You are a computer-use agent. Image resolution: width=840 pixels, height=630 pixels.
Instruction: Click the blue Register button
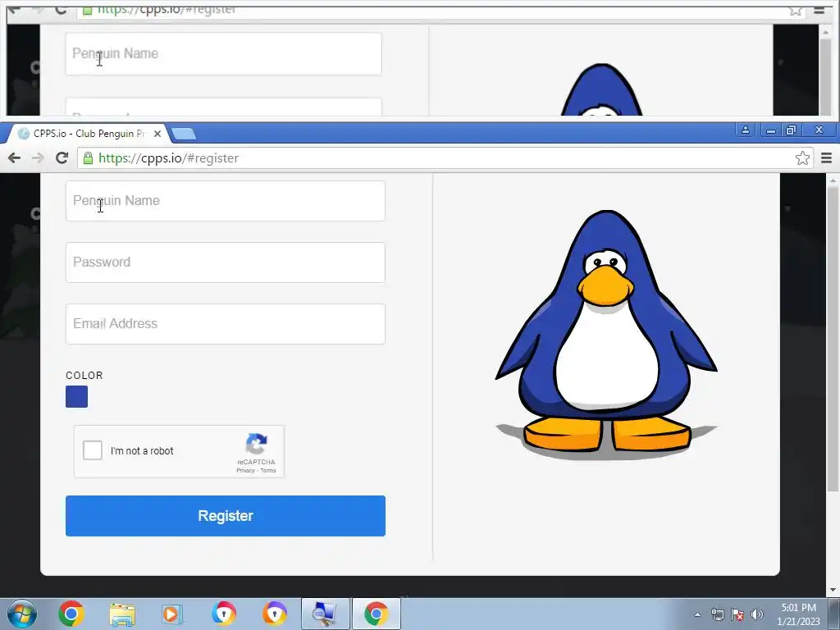pos(225,516)
